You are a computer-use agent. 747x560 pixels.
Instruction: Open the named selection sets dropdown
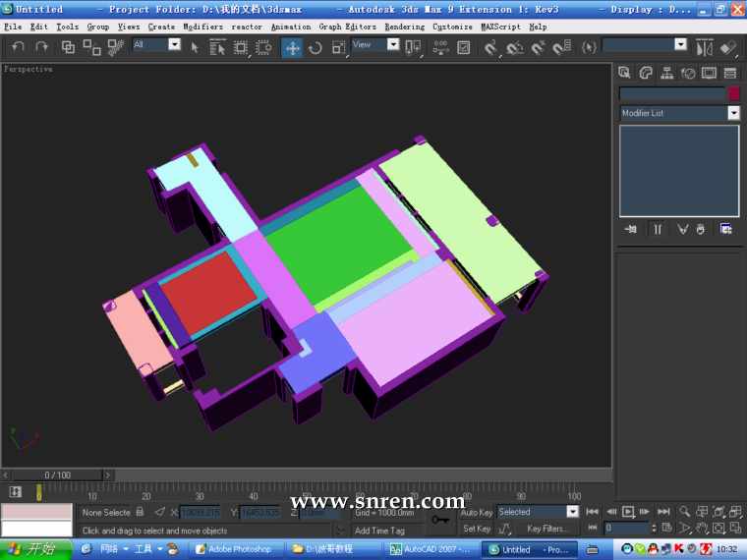click(681, 45)
